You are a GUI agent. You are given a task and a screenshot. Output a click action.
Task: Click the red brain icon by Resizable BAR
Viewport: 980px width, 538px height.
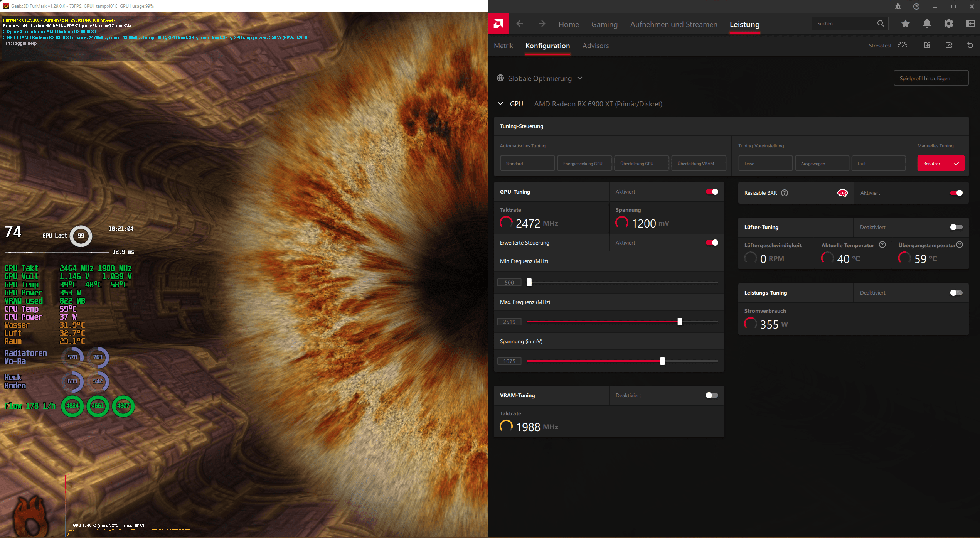point(843,193)
